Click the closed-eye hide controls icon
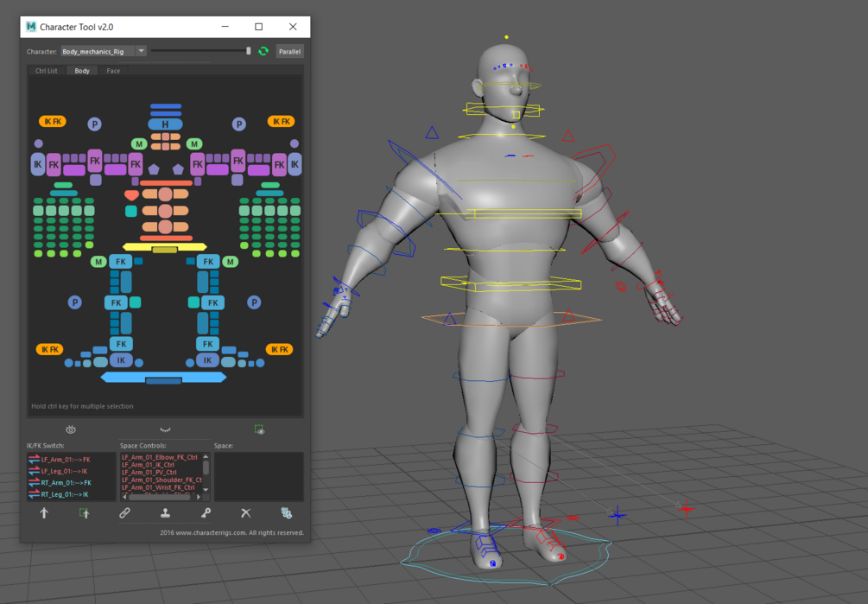The width and height of the screenshot is (868, 604). tap(165, 429)
